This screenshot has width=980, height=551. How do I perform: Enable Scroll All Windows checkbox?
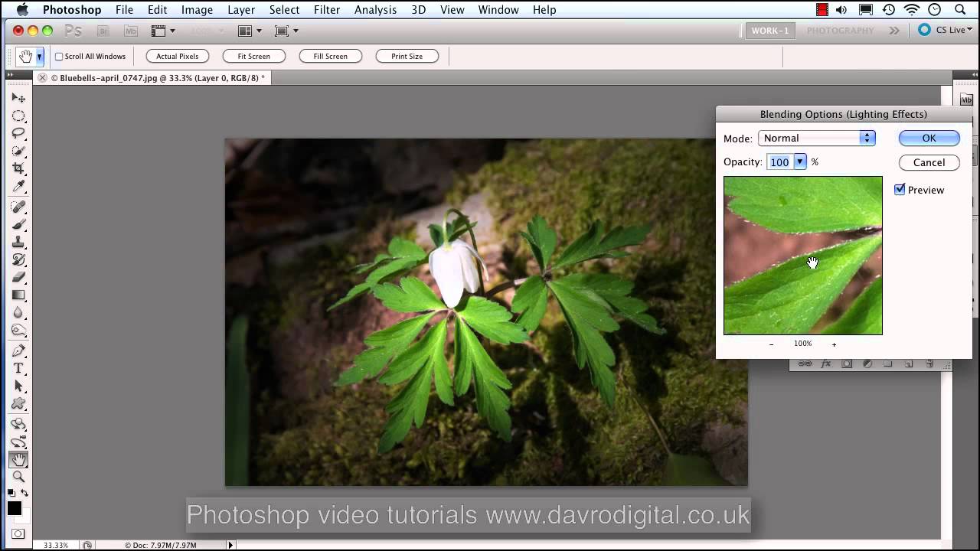pyautogui.click(x=59, y=57)
